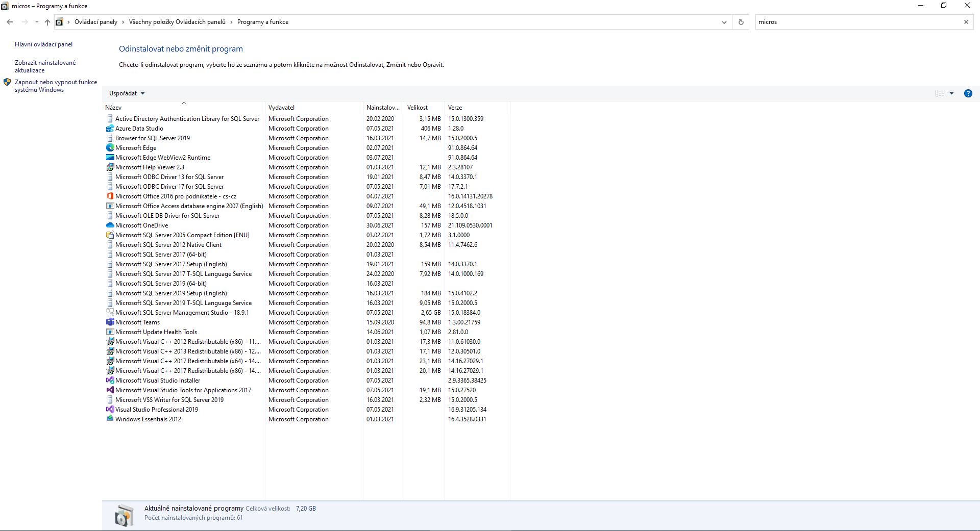This screenshot has height=531, width=980.
Task: Click the 15.09.2020 install date cell
Action: (380, 322)
